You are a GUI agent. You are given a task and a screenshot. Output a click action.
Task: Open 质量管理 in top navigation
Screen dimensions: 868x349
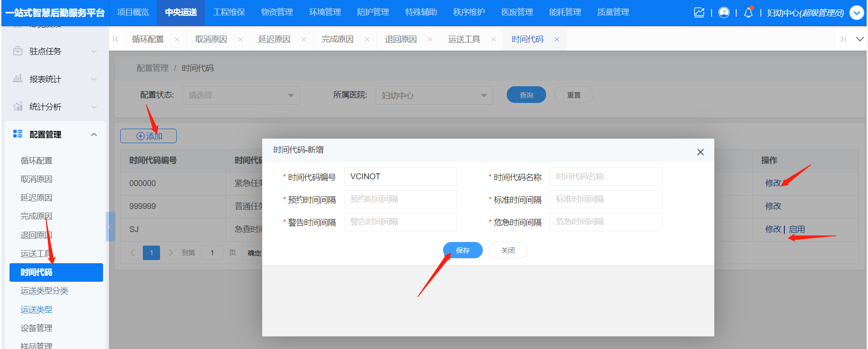pyautogui.click(x=613, y=12)
